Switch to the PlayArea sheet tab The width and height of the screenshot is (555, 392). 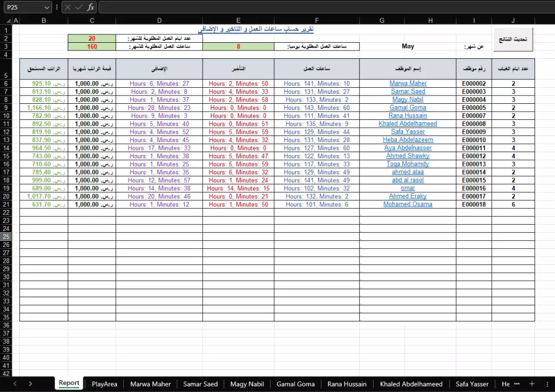104,384
